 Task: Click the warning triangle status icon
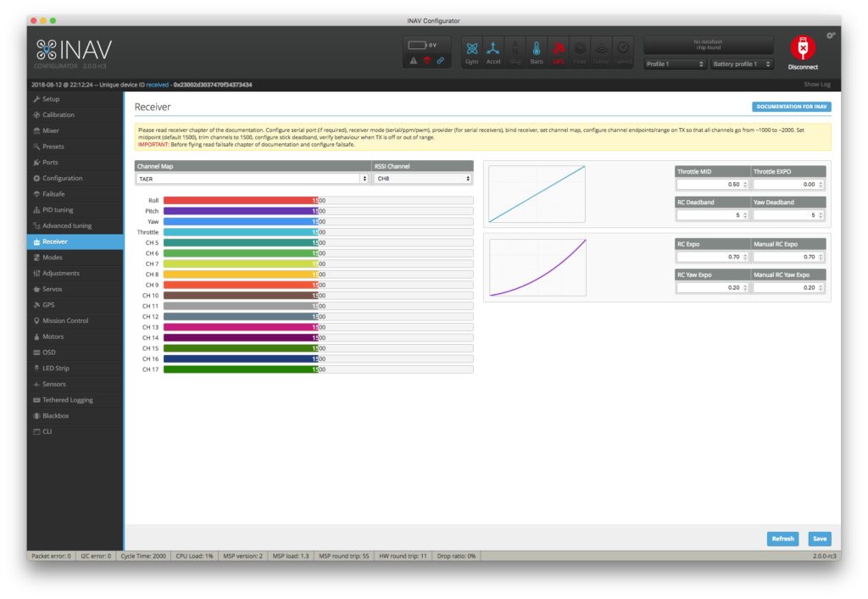coord(414,60)
